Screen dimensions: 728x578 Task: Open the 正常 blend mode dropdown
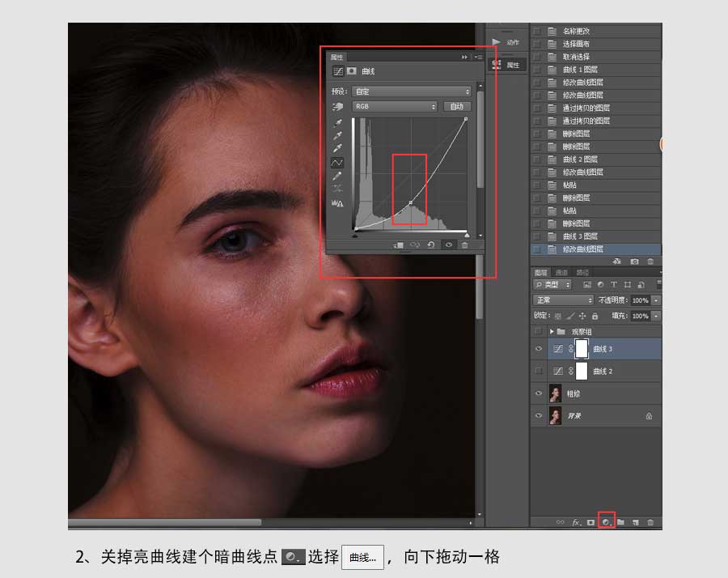coord(563,300)
